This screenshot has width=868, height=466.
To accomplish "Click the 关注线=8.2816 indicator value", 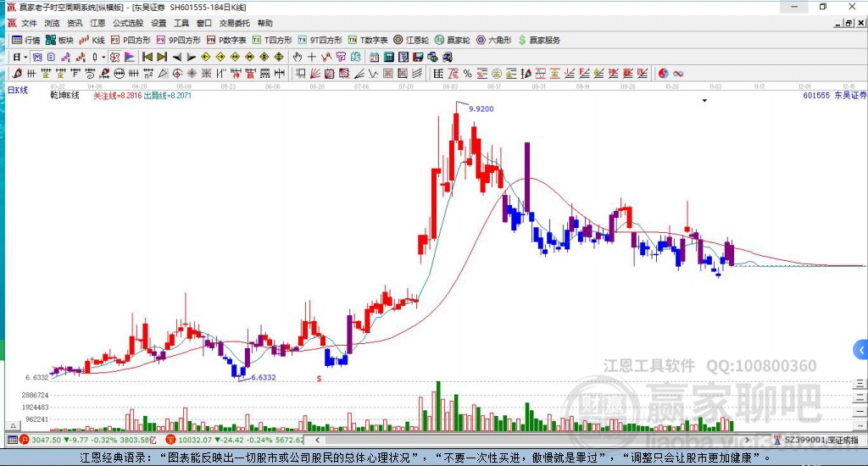I will [117, 95].
